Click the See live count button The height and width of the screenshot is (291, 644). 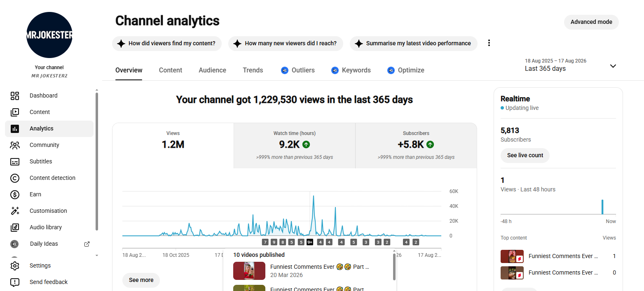click(x=525, y=155)
